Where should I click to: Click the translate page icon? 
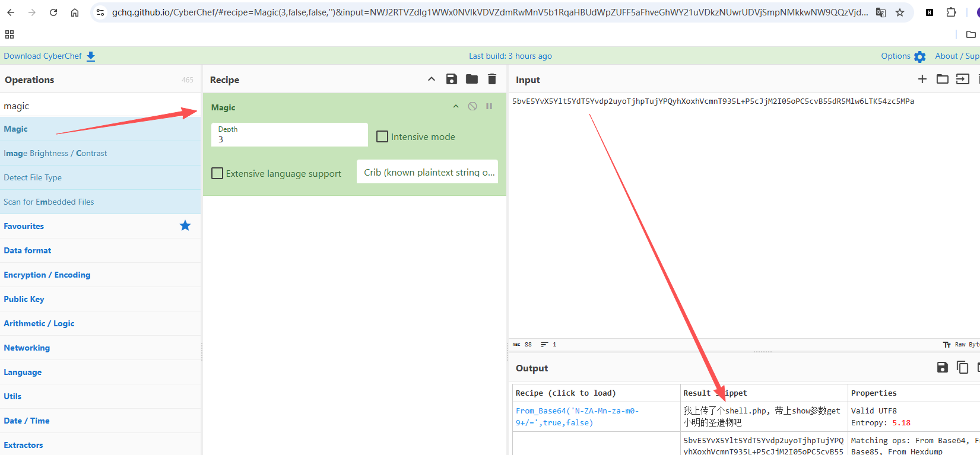[881, 12]
